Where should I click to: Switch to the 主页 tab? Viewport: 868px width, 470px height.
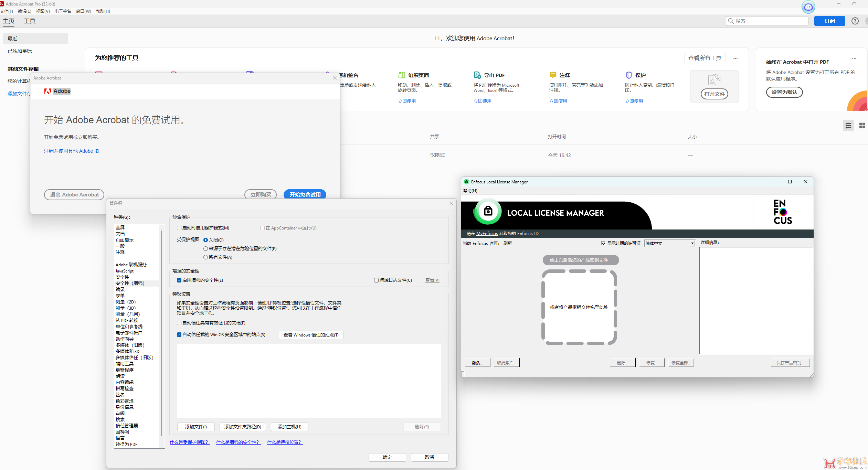9,21
